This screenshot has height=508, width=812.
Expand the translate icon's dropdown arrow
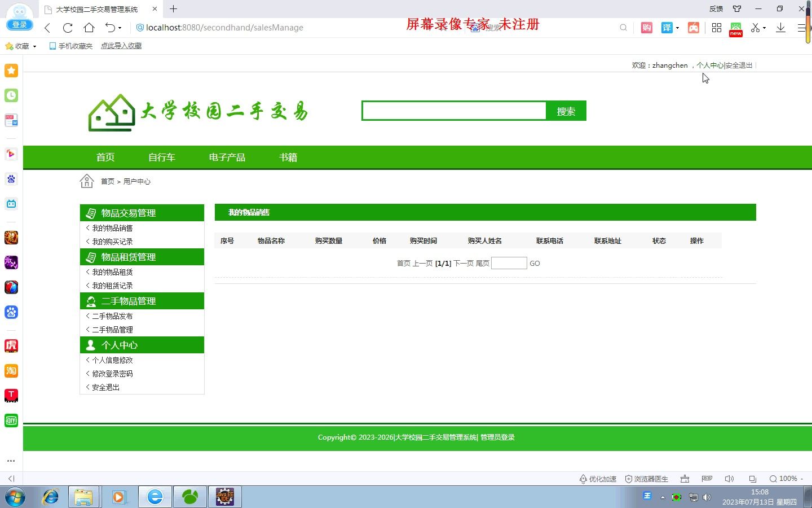point(677,27)
